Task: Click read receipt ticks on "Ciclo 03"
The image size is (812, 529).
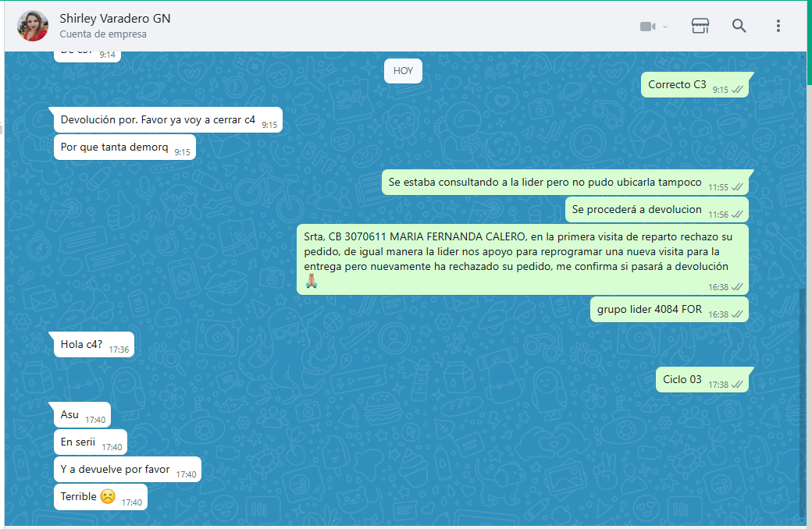Action: [x=737, y=385]
